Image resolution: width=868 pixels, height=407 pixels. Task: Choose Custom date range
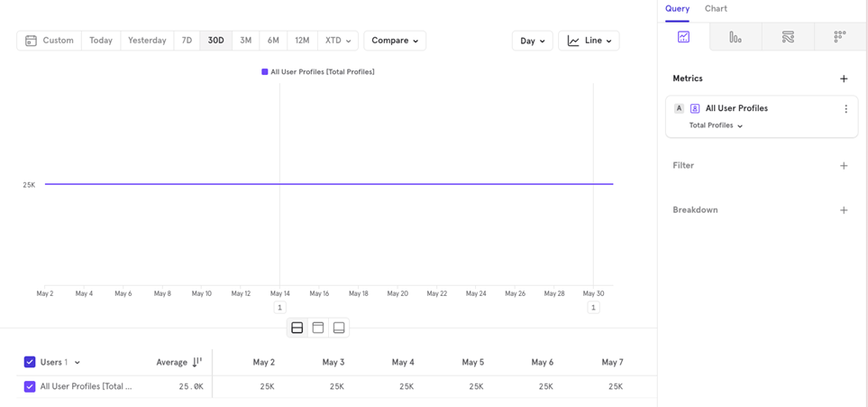[50, 41]
